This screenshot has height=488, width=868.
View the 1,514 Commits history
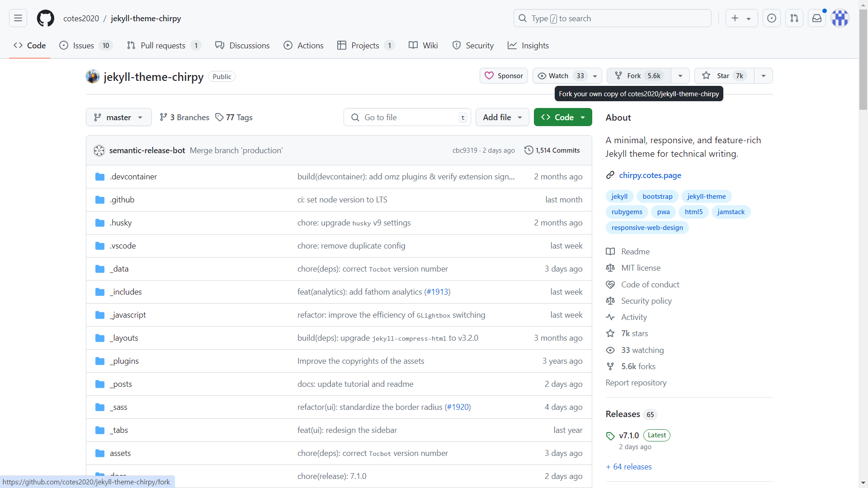(552, 150)
